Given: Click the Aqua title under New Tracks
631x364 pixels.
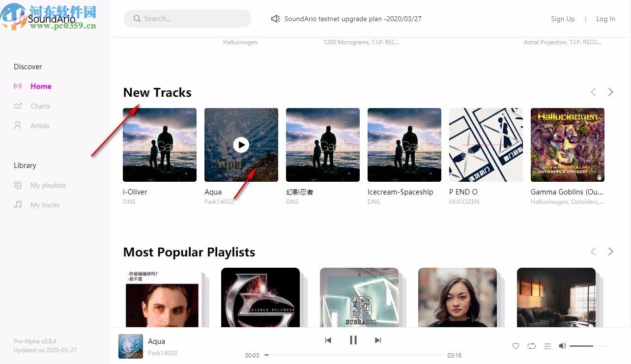Looking at the screenshot, I should pos(213,192).
